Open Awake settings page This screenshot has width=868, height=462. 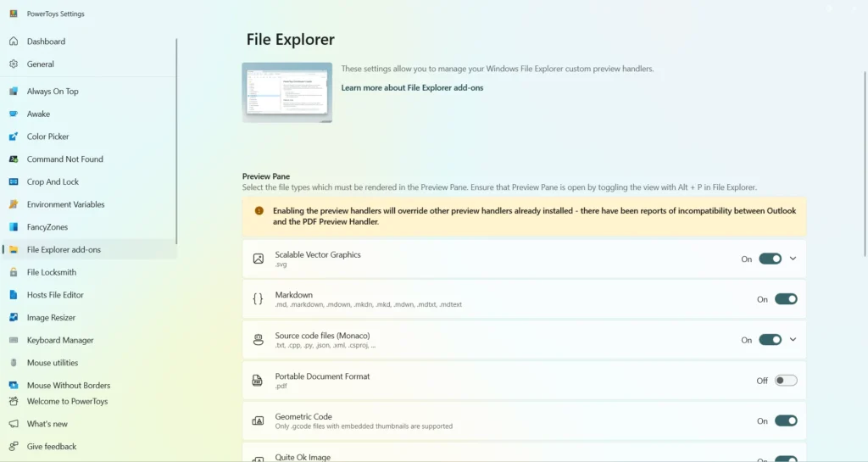(90, 114)
